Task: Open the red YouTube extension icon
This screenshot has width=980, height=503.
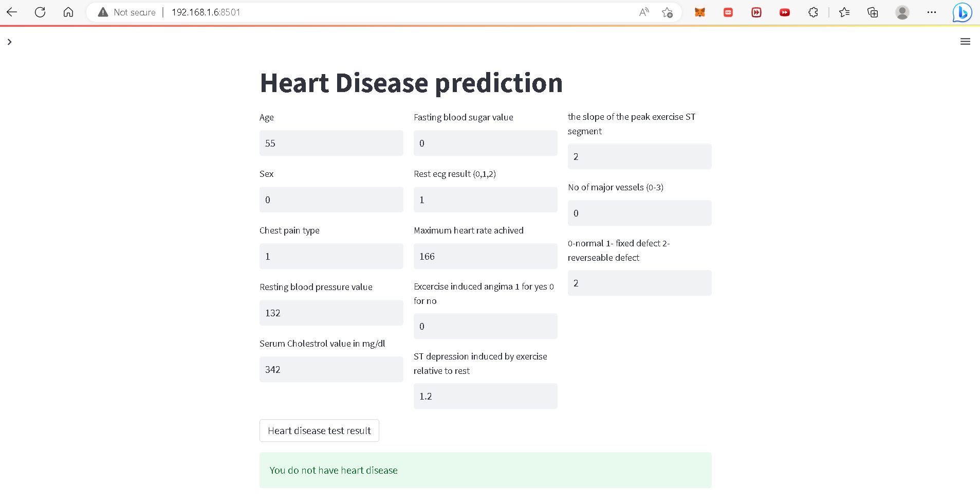Action: click(785, 12)
